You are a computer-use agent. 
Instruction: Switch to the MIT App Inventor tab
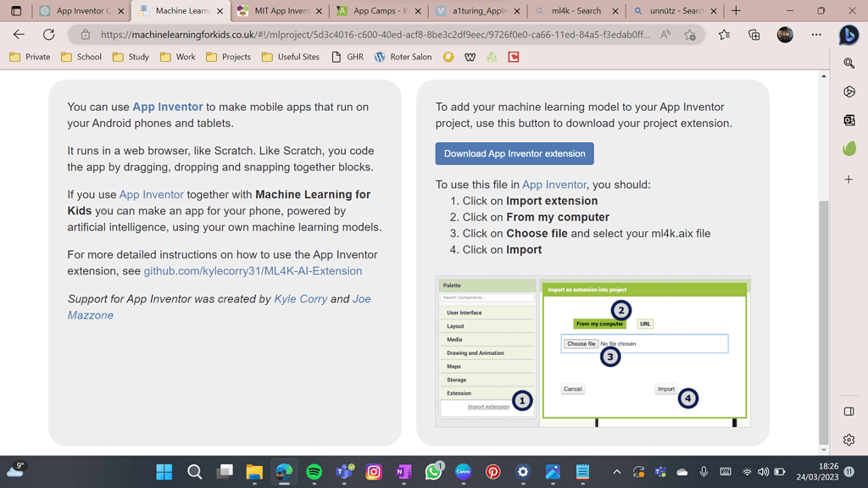281,11
